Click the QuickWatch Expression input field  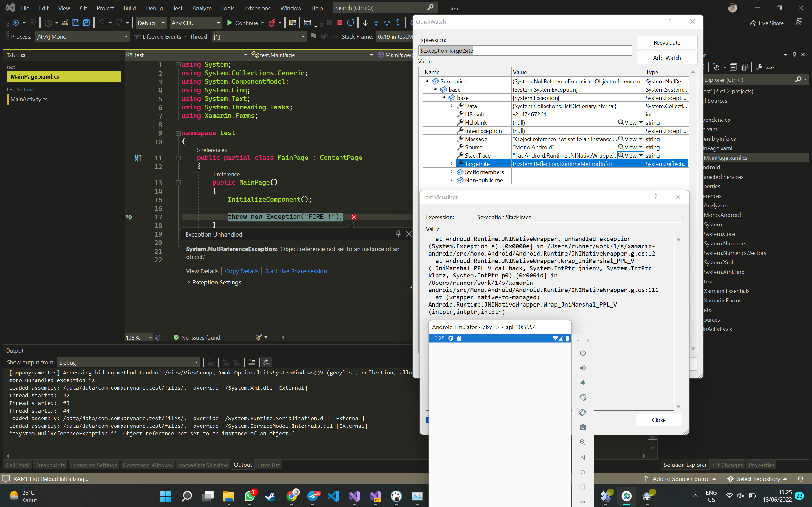point(525,51)
